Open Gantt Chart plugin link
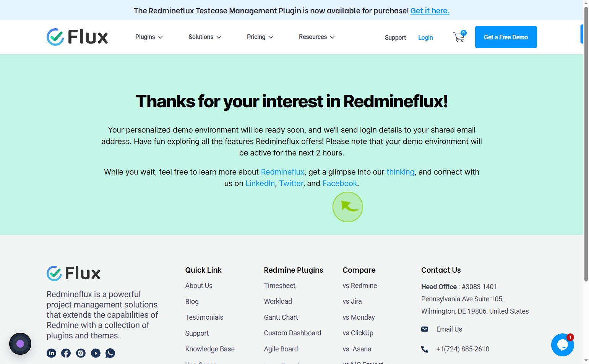 (281, 317)
